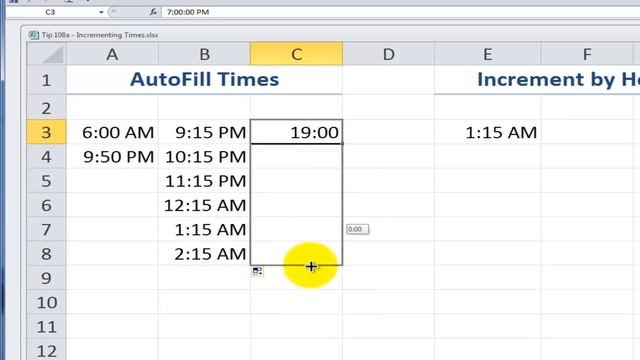The image size is (640, 360).
Task: Select cell with 10:15 PM
Action: (204, 156)
